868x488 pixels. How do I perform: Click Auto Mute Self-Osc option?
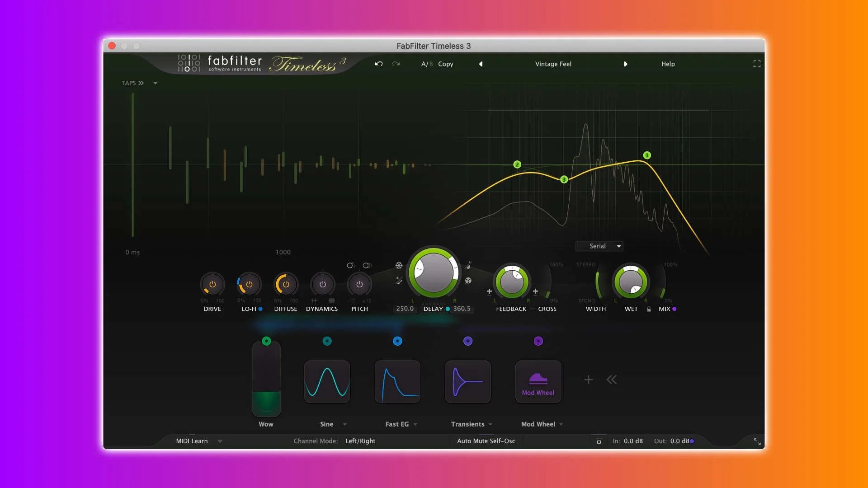[x=486, y=441]
